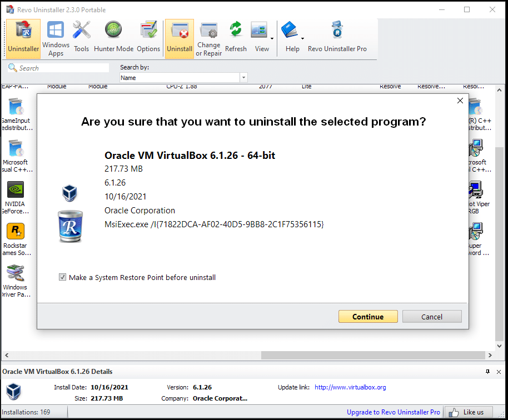Close the uninstall confirmation dialog
508x420 pixels.
pos(460,101)
